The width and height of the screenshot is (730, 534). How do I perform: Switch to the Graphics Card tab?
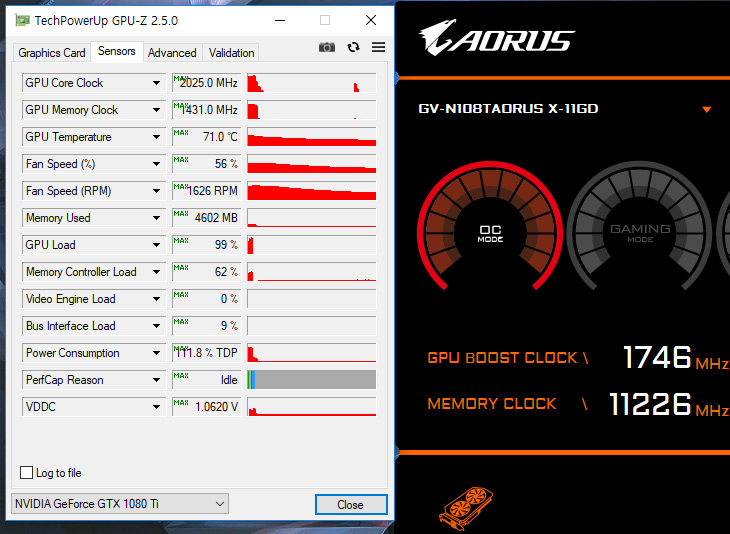(52, 53)
